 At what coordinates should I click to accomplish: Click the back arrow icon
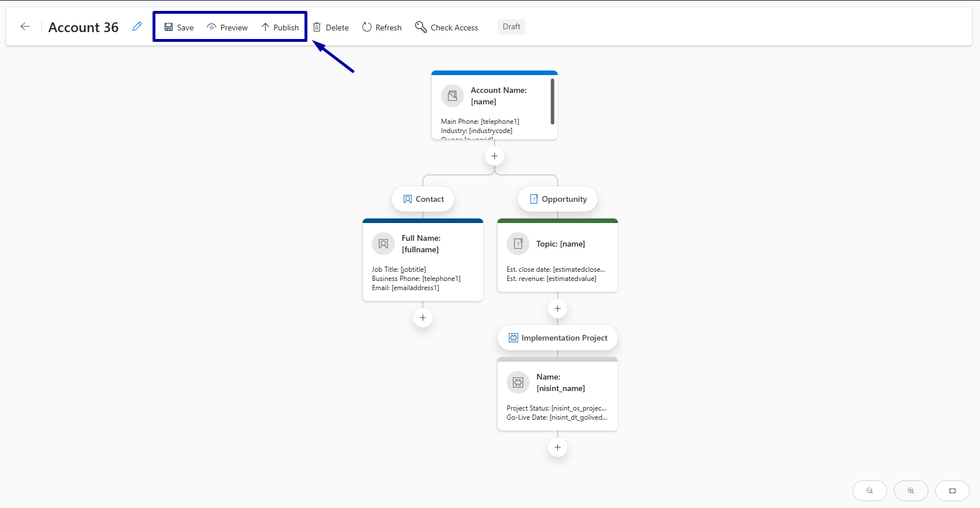click(x=25, y=27)
